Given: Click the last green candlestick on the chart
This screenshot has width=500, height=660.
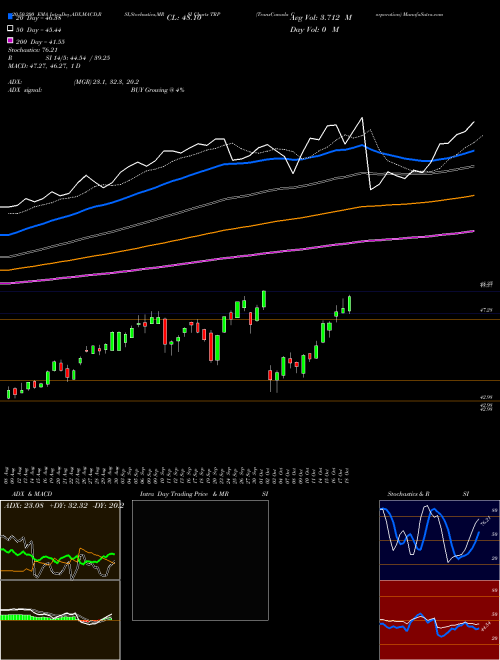Looking at the screenshot, I should 349,304.
